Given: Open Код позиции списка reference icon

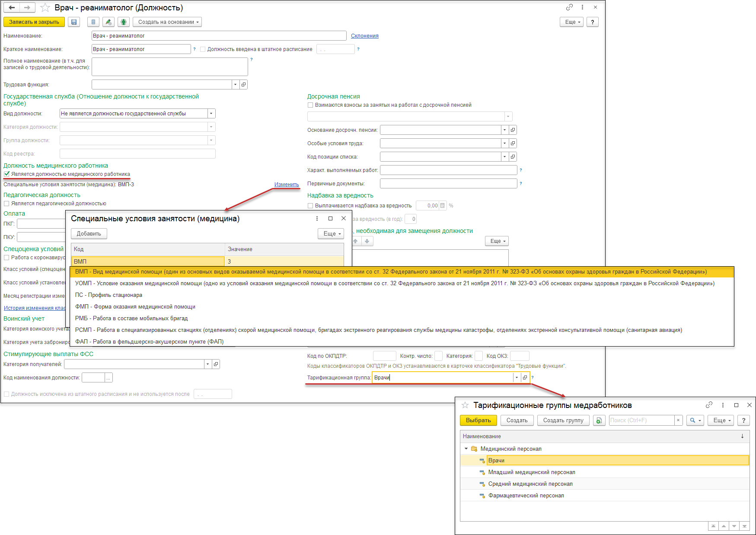Looking at the screenshot, I should point(513,157).
